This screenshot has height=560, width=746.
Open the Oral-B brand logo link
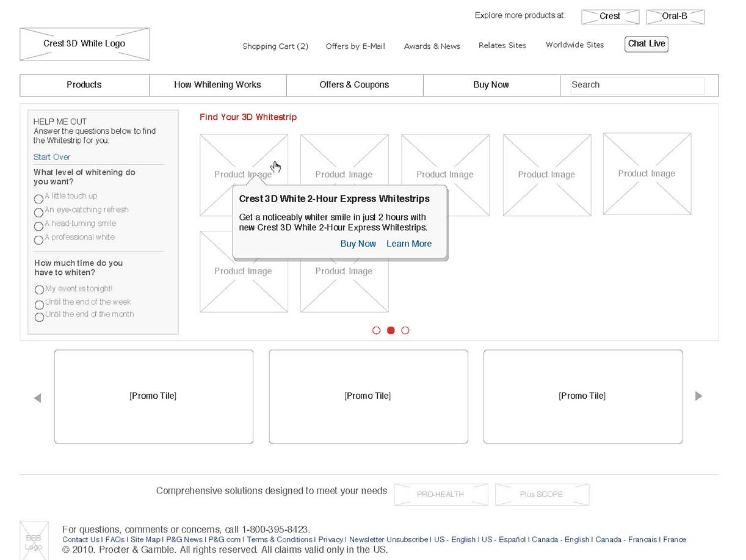point(675,16)
